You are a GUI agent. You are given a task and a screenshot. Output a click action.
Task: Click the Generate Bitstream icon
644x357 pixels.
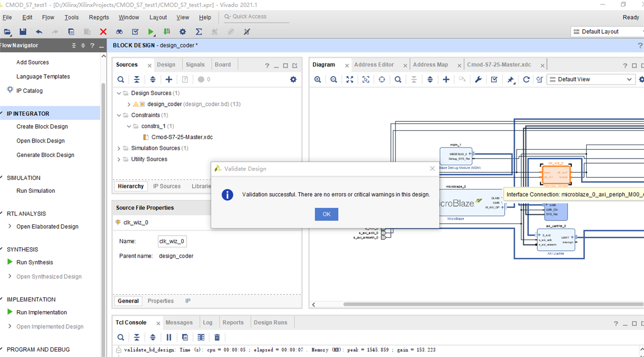click(x=167, y=31)
